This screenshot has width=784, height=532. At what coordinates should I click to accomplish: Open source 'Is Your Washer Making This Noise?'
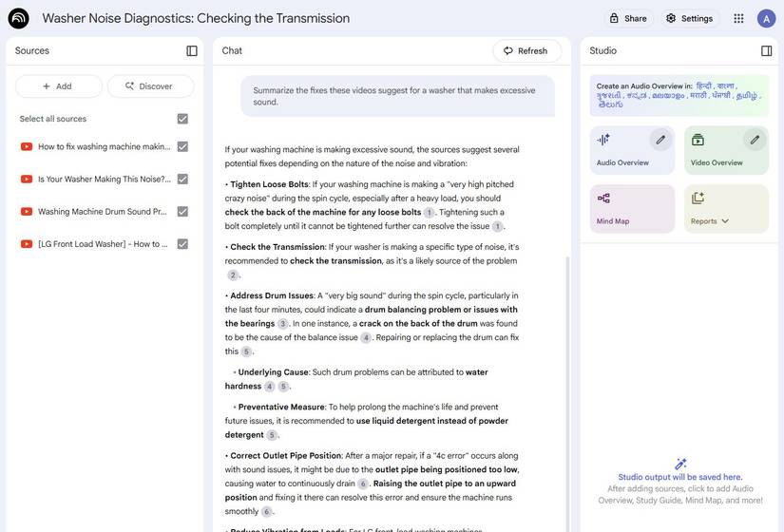[104, 179]
